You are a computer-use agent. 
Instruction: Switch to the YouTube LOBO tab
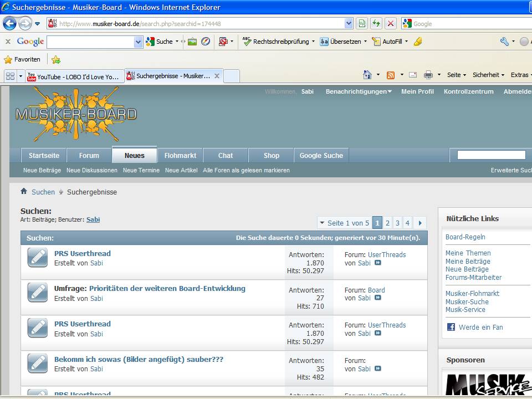(75, 76)
